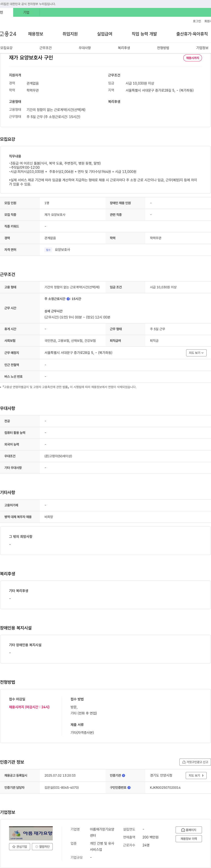Open the 기업 tab in top bar

tap(26, 13)
